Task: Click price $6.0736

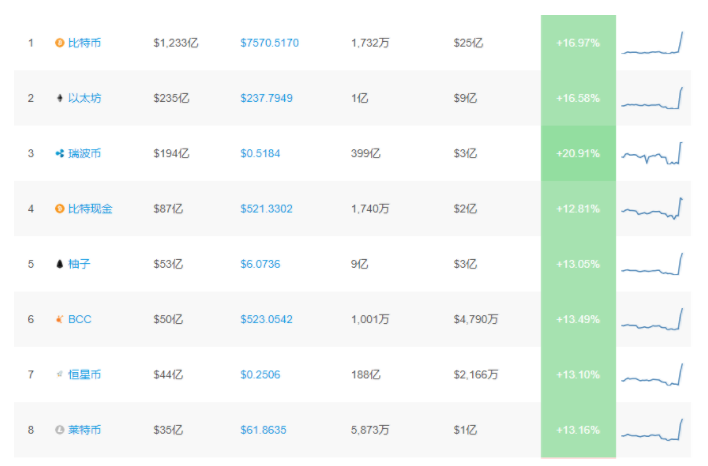Action: click(x=260, y=264)
